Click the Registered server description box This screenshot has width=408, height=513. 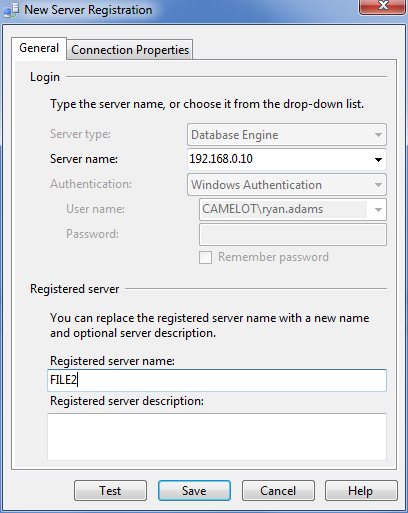click(217, 437)
